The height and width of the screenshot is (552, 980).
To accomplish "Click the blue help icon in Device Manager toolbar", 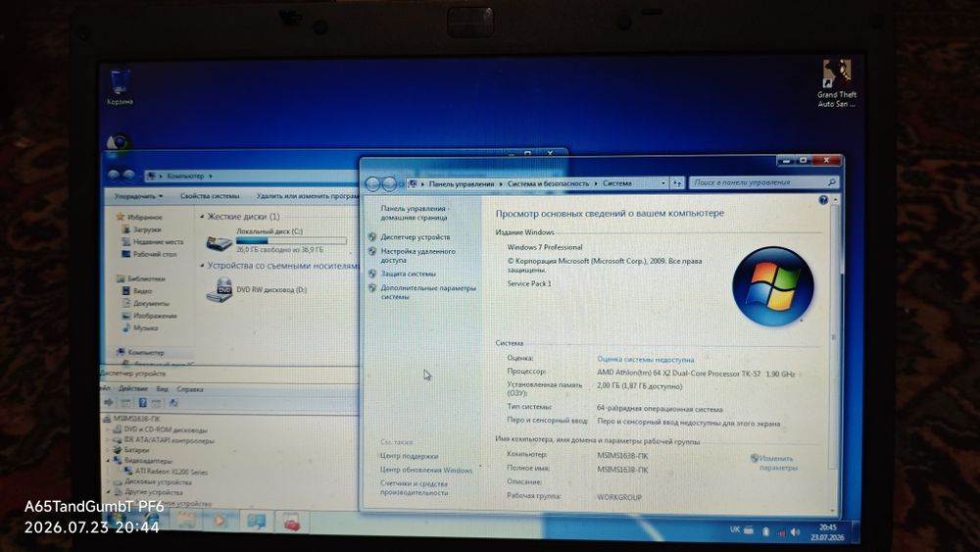I will point(142,403).
